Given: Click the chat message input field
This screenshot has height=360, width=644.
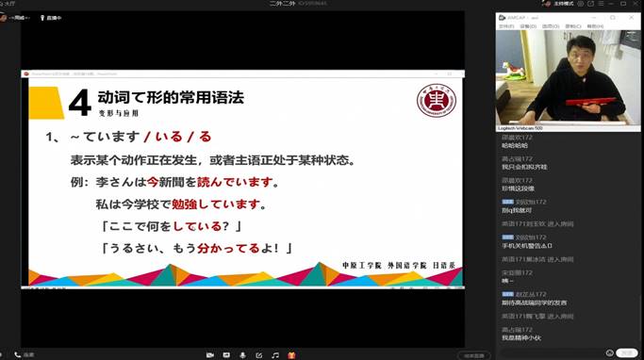Looking at the screenshot, I should pyautogui.click(x=551, y=353).
